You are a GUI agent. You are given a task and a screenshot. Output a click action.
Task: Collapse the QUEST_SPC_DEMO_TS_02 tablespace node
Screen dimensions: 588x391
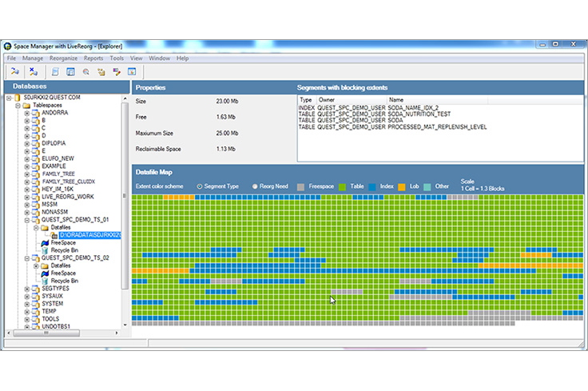click(x=27, y=258)
